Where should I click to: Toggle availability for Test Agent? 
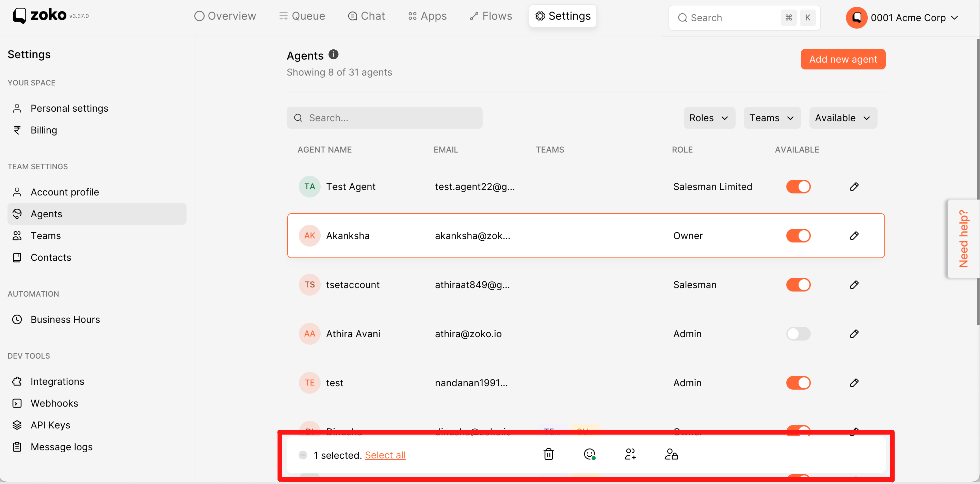[799, 187]
